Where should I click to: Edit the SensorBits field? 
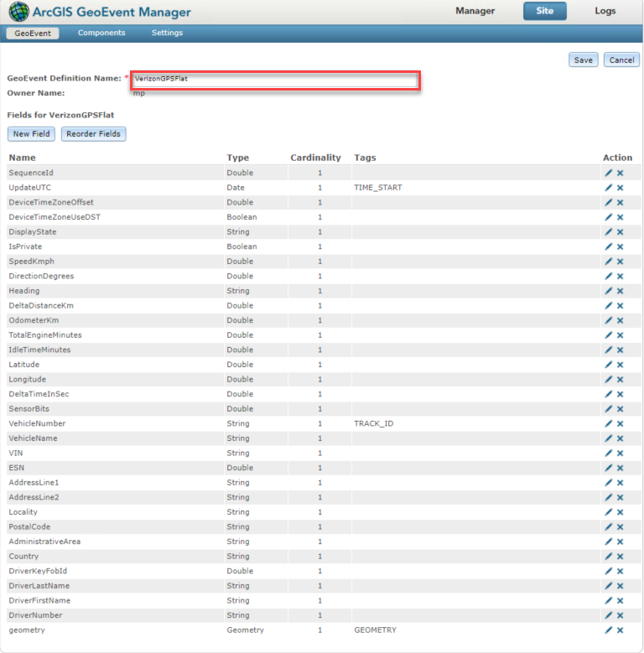point(609,408)
